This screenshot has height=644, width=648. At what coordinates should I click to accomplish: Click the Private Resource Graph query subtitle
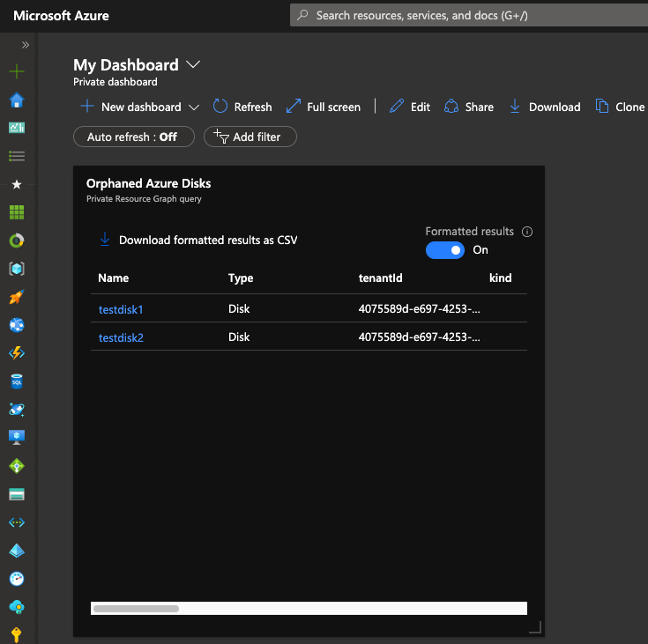144,199
